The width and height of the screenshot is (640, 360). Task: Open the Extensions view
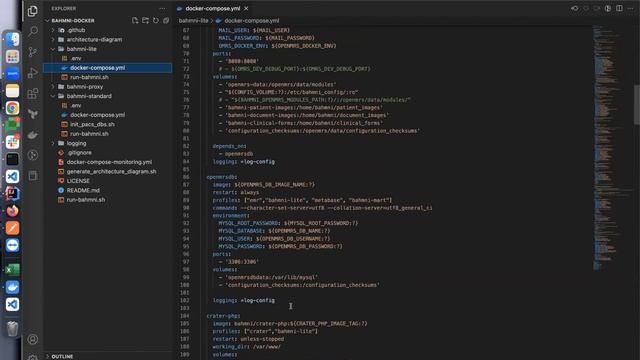(33, 93)
